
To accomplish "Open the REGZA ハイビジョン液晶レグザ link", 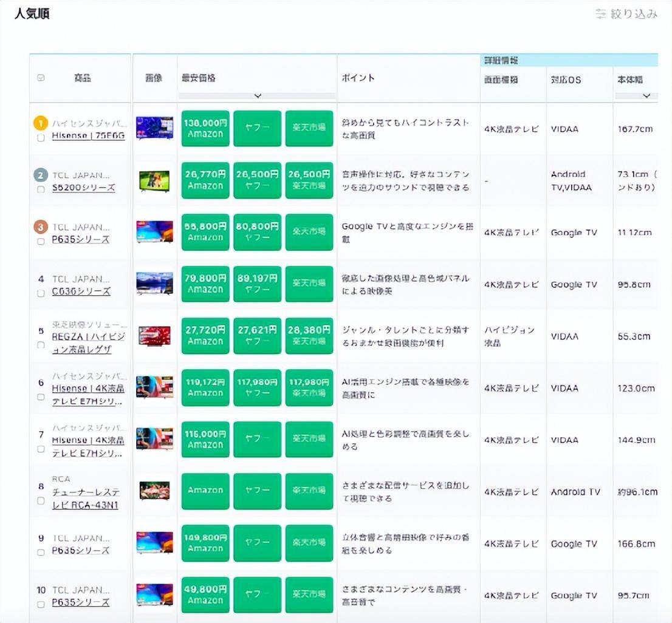I will coord(88,343).
